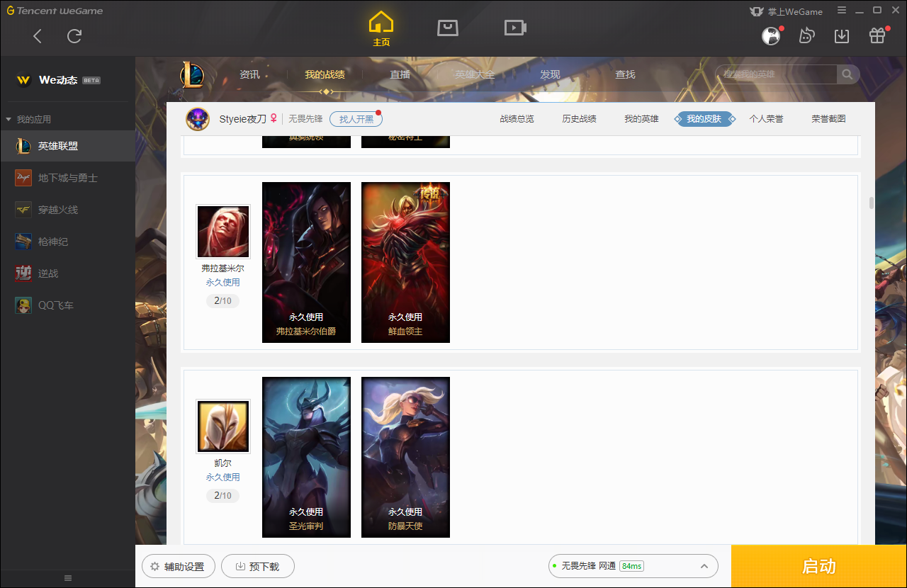Go back with the left arrow
Image resolution: width=907 pixels, height=588 pixels.
tap(38, 36)
